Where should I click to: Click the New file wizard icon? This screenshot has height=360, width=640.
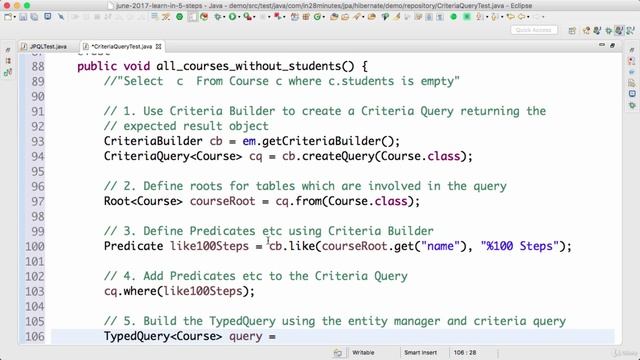point(8,17)
